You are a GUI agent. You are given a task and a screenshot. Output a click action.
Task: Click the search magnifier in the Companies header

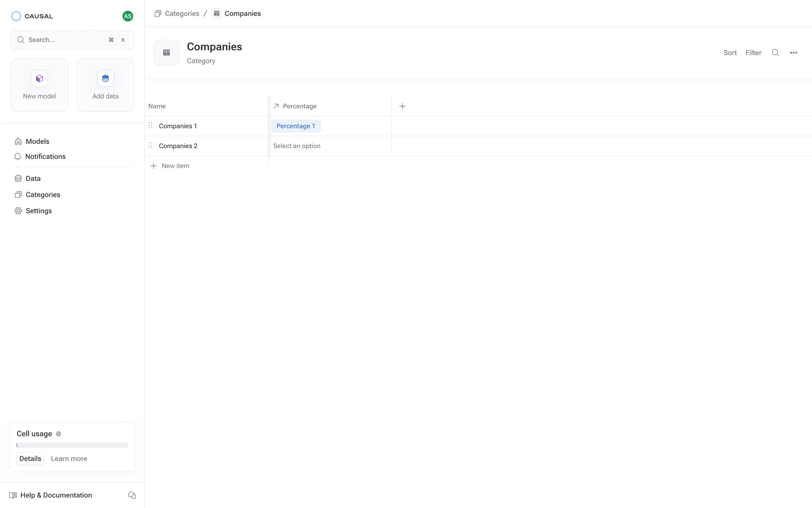775,53
